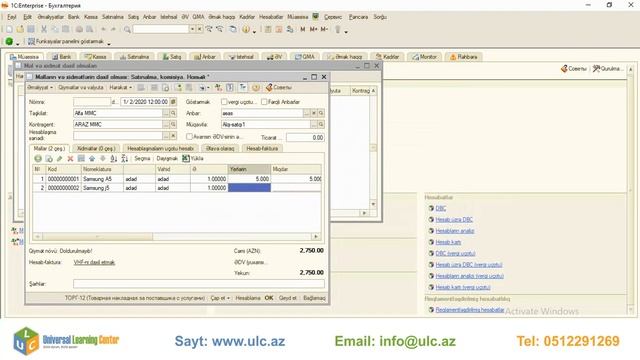Open search magnifier for Kontragent field
The width and height of the screenshot is (640, 360).
[x=173, y=124]
